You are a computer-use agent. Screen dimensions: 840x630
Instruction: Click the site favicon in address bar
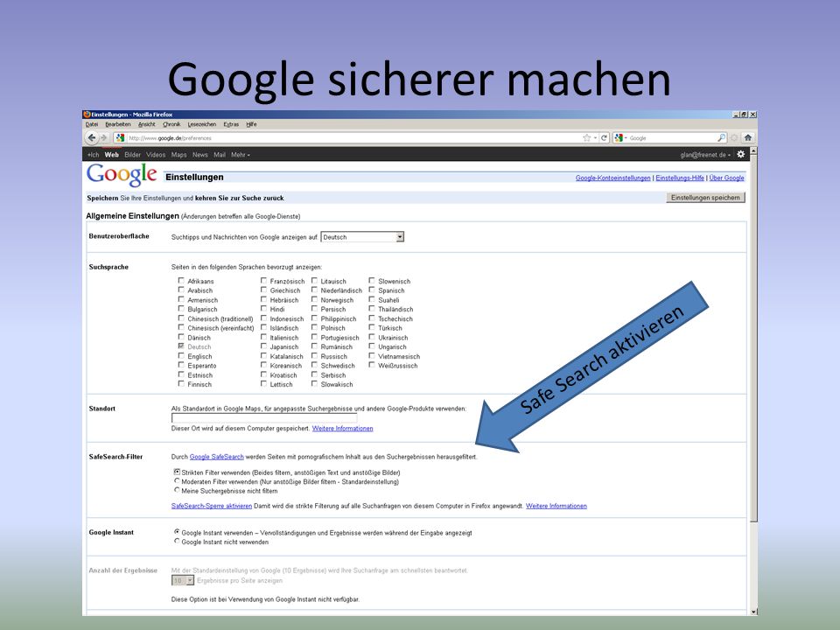point(120,137)
